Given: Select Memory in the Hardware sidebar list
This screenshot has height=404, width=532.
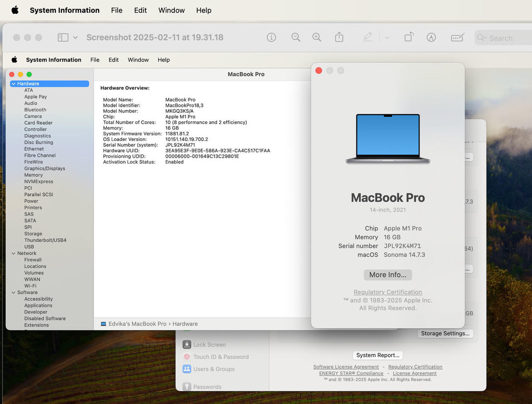Looking at the screenshot, I should point(34,175).
